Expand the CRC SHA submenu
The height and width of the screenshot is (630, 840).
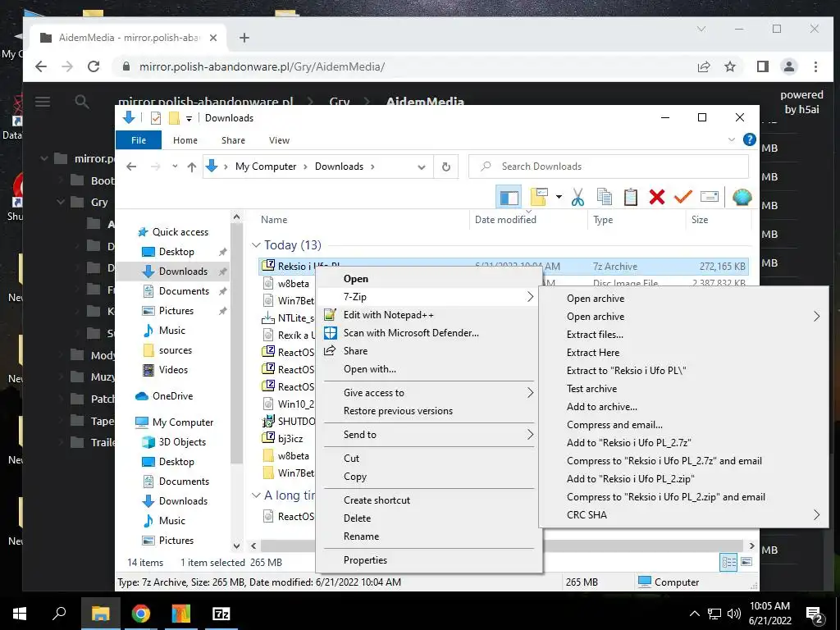[683, 515]
